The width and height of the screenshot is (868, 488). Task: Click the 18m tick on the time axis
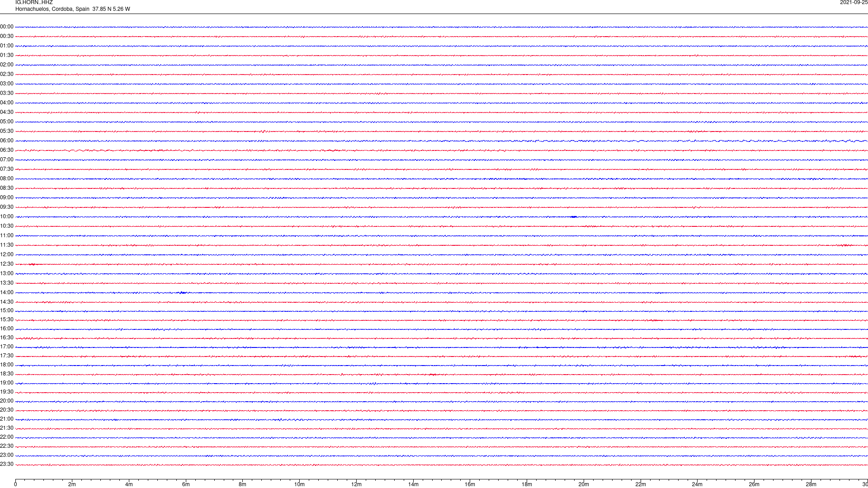(527, 484)
